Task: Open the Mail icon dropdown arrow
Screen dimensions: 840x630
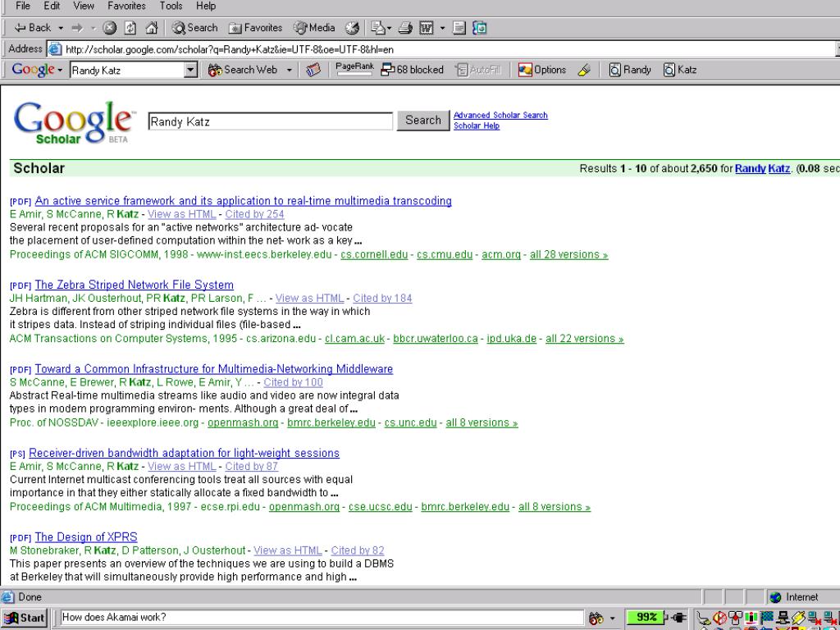Action: pyautogui.click(x=389, y=28)
